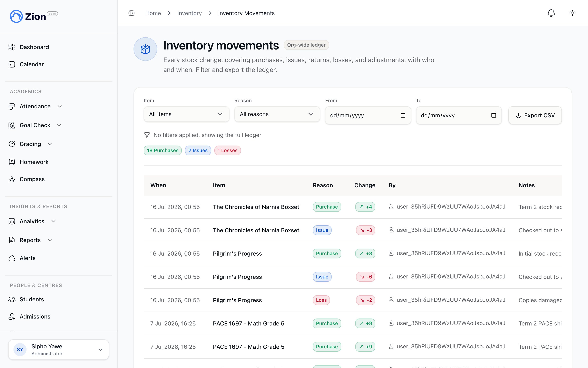Click the Admissions person-plus icon
The image size is (588, 368).
12,316
